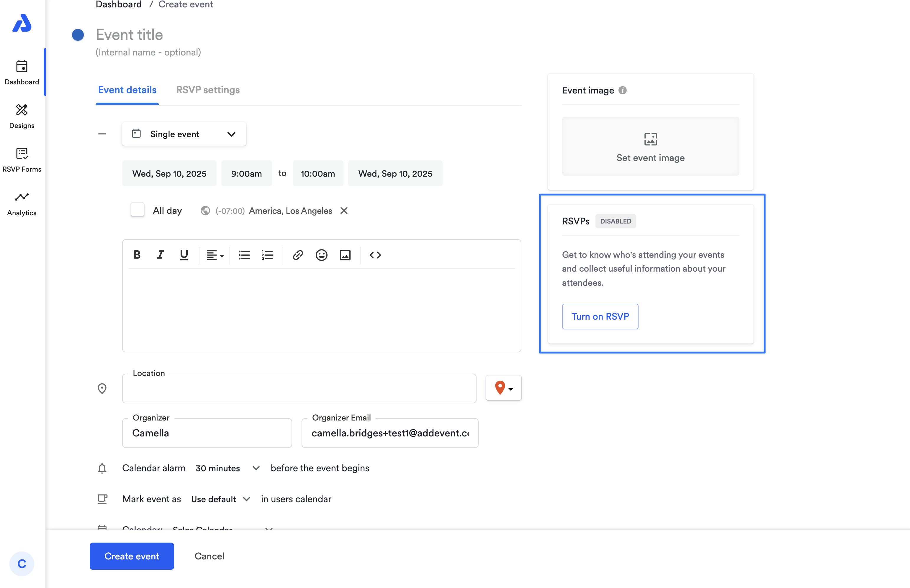This screenshot has width=910, height=588.
Task: Toggle italic text formatting
Action: coord(160,255)
